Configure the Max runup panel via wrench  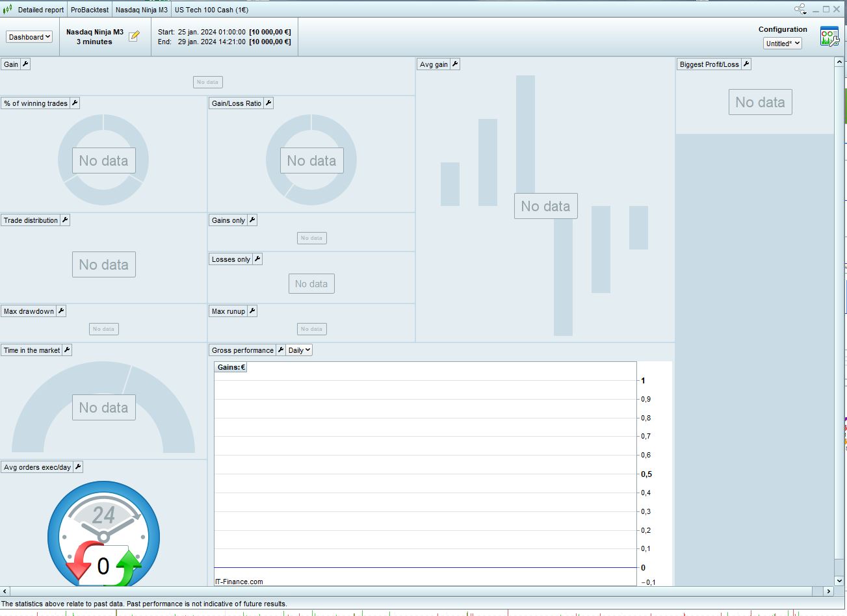[252, 311]
